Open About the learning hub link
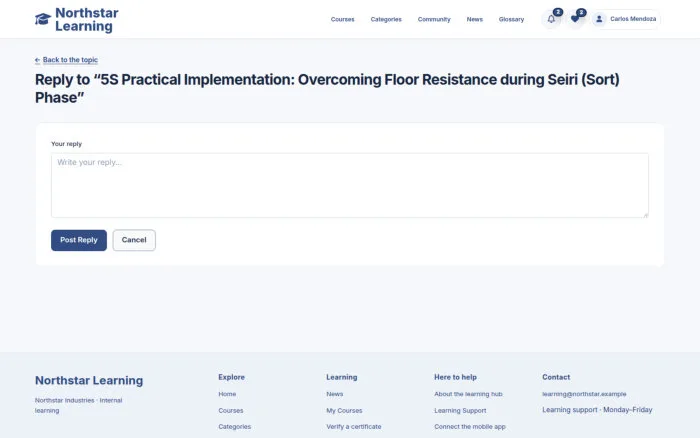 [468, 394]
